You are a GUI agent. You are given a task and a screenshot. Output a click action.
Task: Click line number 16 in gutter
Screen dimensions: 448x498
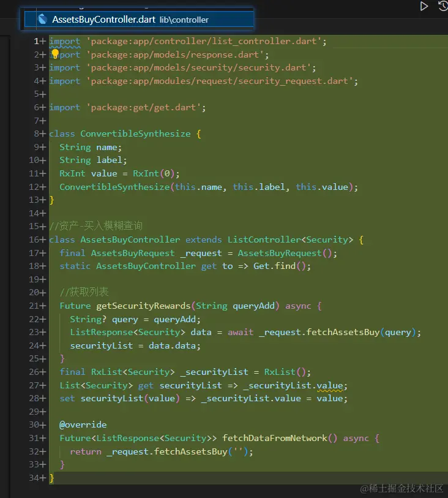pyautogui.click(x=34, y=240)
